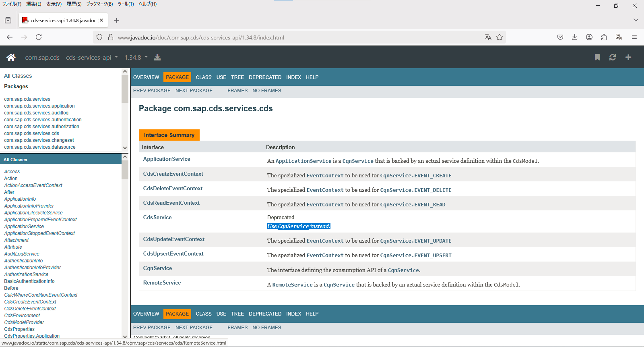
Task: Open TREE in top navigation bar
Action: click(x=237, y=77)
